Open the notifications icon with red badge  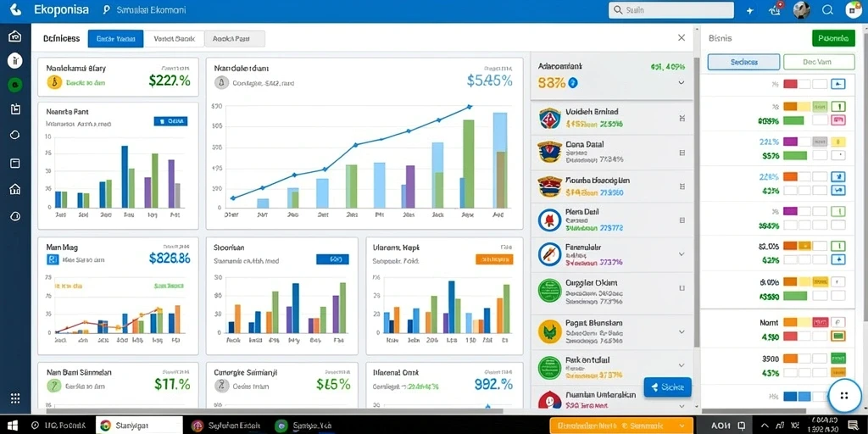(775, 9)
